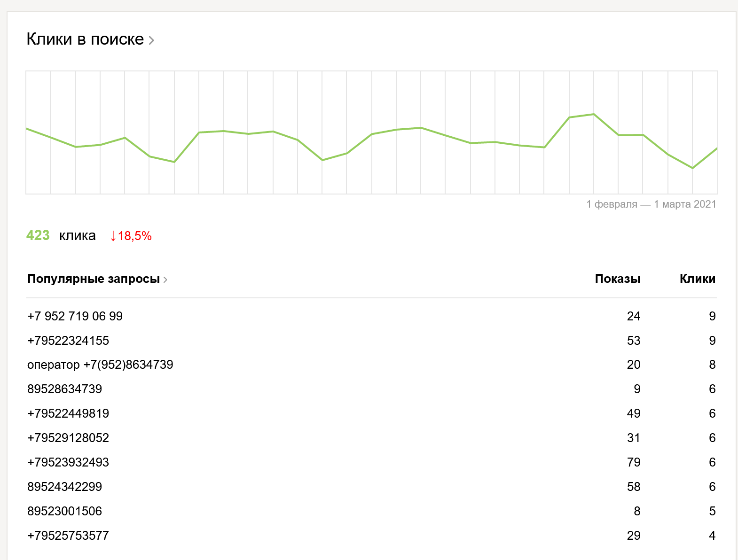Open the "Популярные запросы" link

tap(94, 279)
